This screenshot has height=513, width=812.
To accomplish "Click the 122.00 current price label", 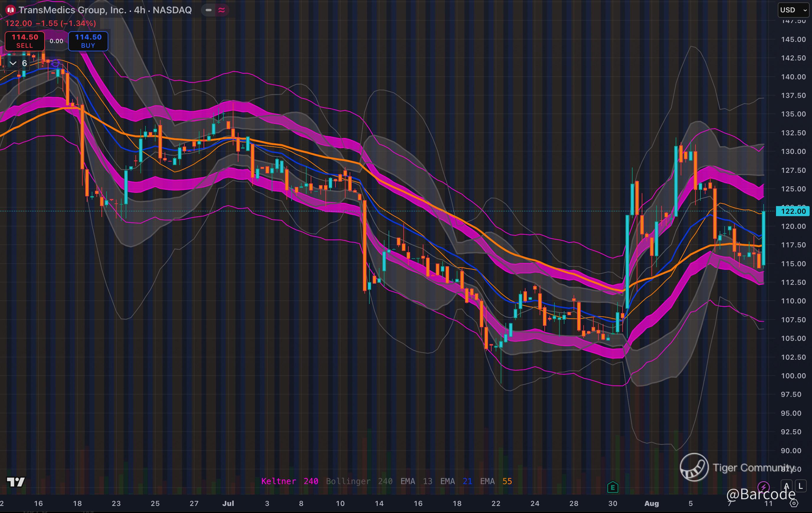I will pos(793,211).
